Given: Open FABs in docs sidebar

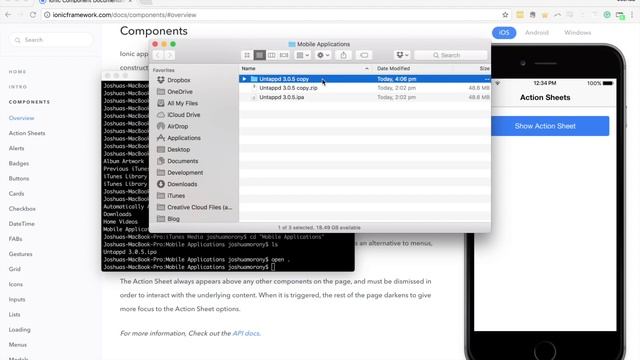Looking at the screenshot, I should (16, 239).
